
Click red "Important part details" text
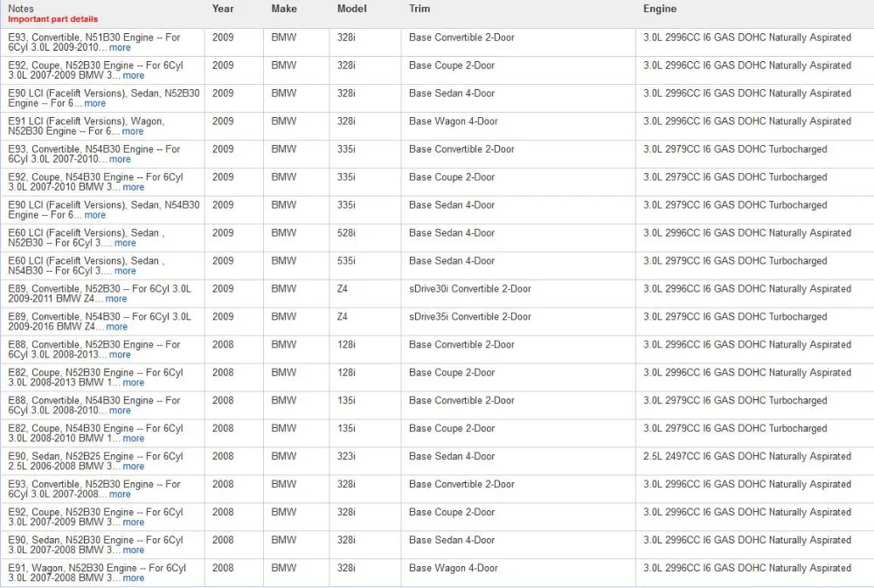point(53,19)
